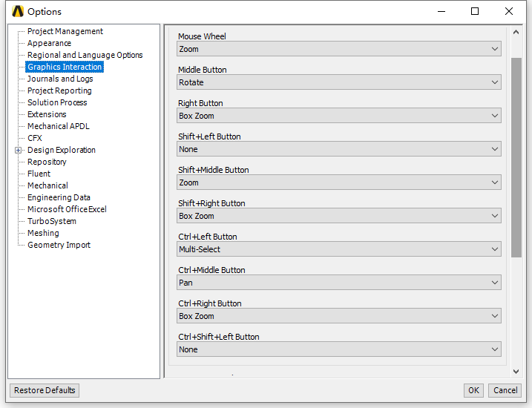Expand the Design Exploration tree node

pos(19,151)
